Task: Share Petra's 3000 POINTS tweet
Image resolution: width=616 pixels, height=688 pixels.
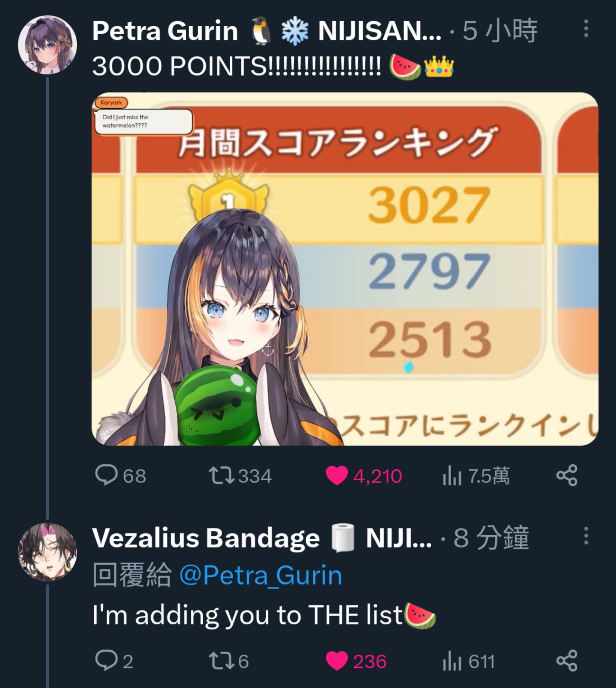Action: click(x=567, y=476)
